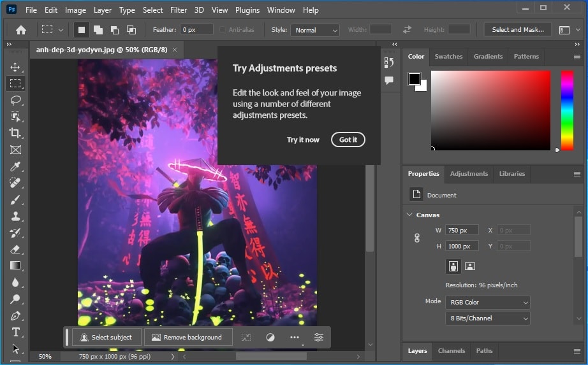Choose Intersect with selection mode
The width and height of the screenshot is (588, 365).
131,30
